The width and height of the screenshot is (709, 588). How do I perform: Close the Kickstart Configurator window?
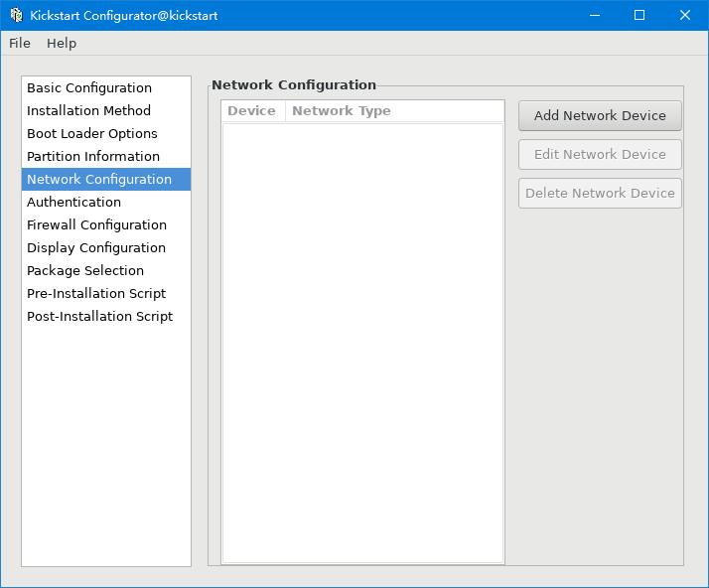[x=684, y=15]
